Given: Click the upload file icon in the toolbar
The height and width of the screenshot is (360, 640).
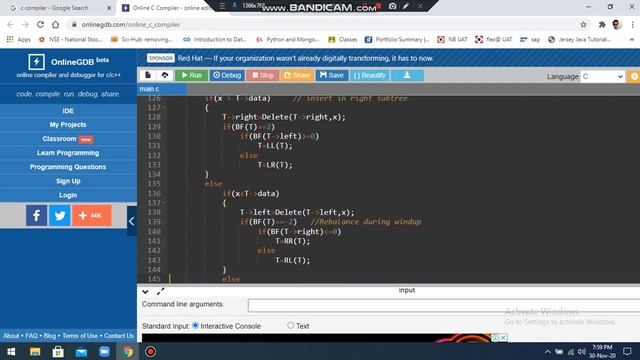Looking at the screenshot, I should click(x=164, y=75).
